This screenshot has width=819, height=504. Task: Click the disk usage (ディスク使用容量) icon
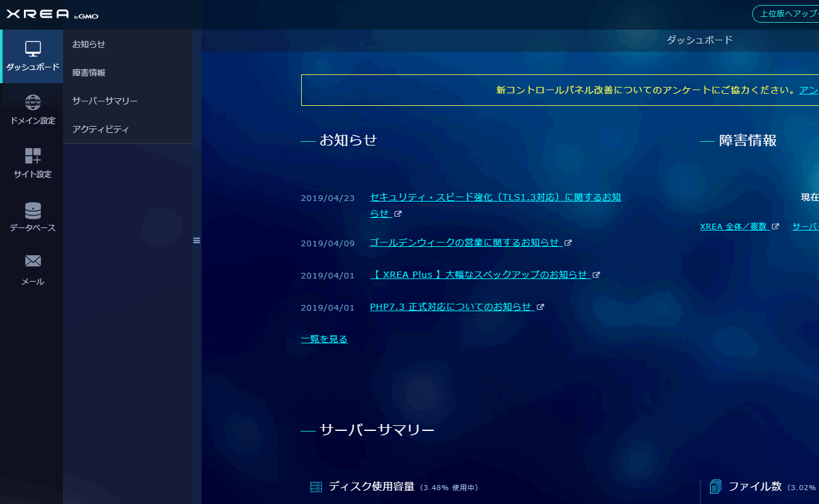(x=316, y=487)
